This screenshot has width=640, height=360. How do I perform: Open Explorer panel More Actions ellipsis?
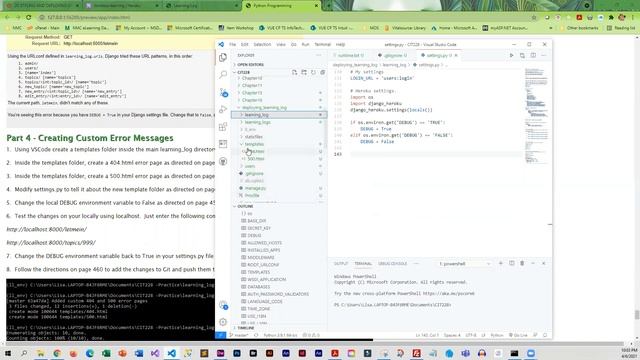(318, 55)
